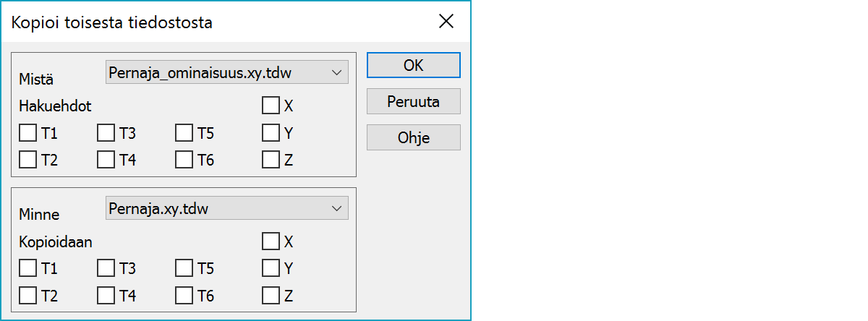Enable X checkbox beside Hakuehdot

[x=271, y=106]
